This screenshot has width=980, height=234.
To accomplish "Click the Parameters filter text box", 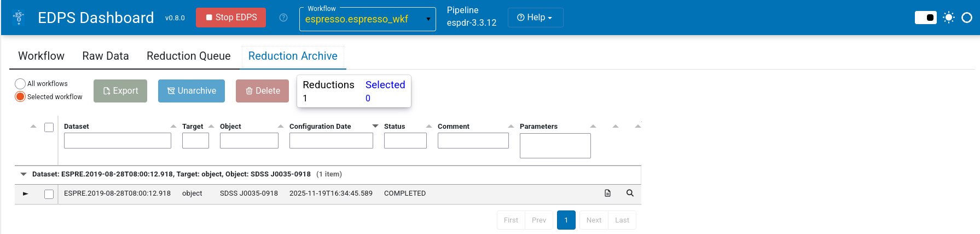I will tap(555, 146).
